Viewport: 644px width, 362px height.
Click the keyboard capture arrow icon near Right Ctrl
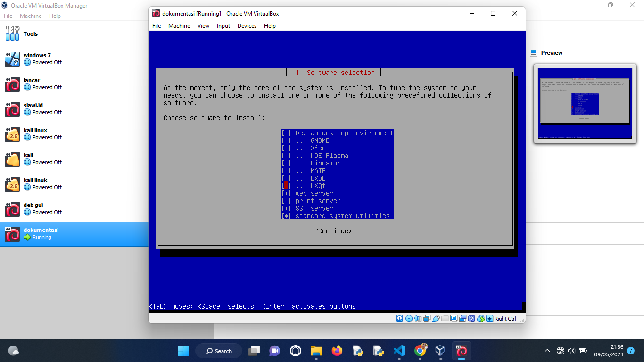(x=490, y=319)
